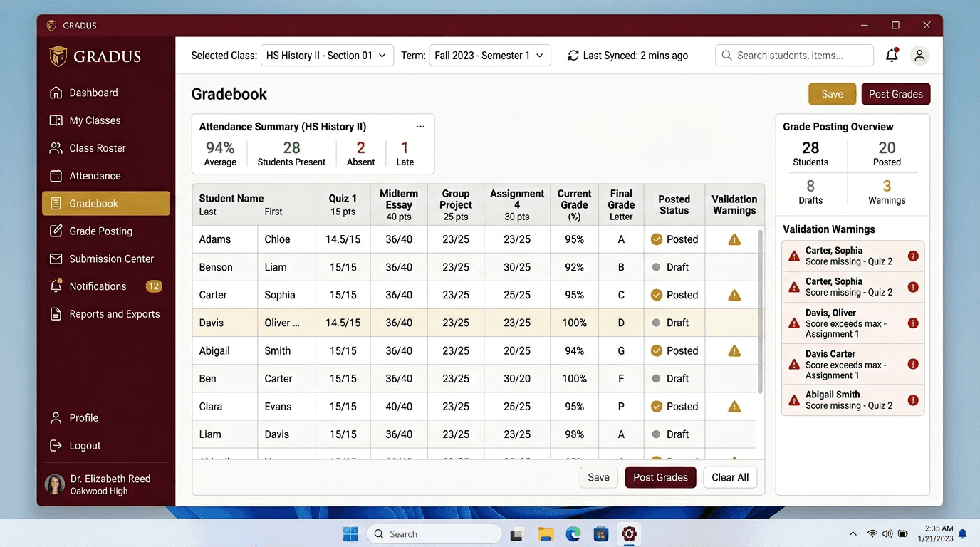Go to the Attendance section

tap(93, 176)
